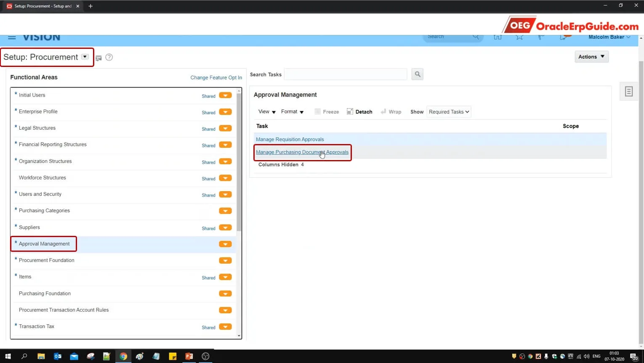Open the Mail app on taskbar
The width and height of the screenshot is (644, 363).
[74, 356]
